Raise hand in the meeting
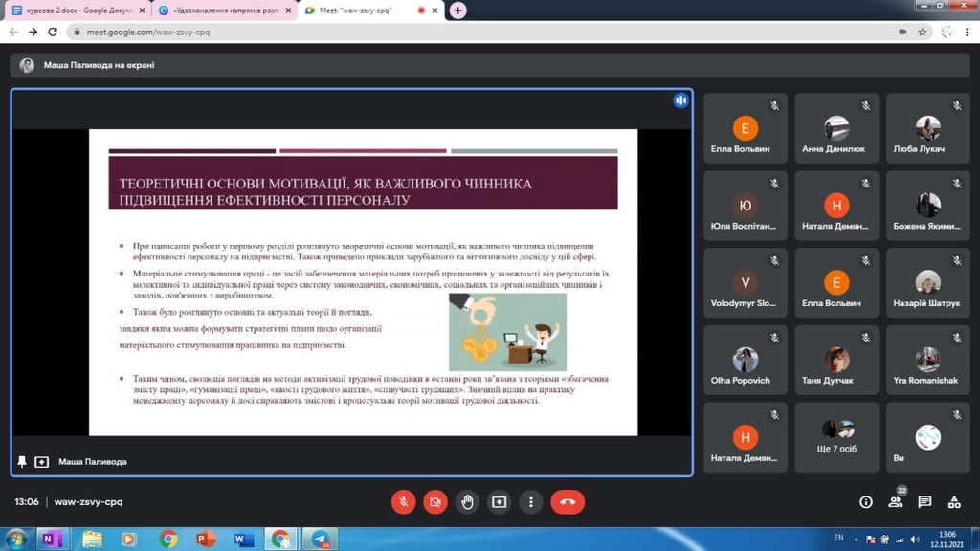980x551 pixels. (467, 502)
